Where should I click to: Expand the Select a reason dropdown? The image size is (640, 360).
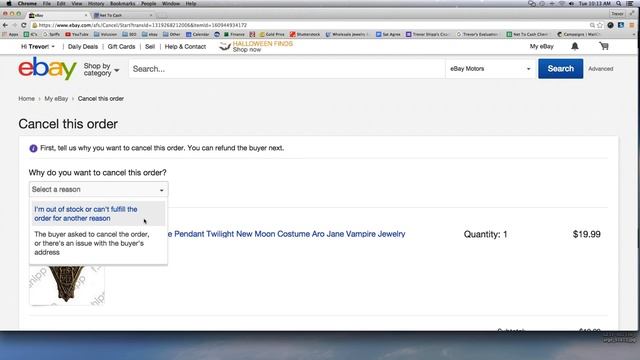(98, 189)
